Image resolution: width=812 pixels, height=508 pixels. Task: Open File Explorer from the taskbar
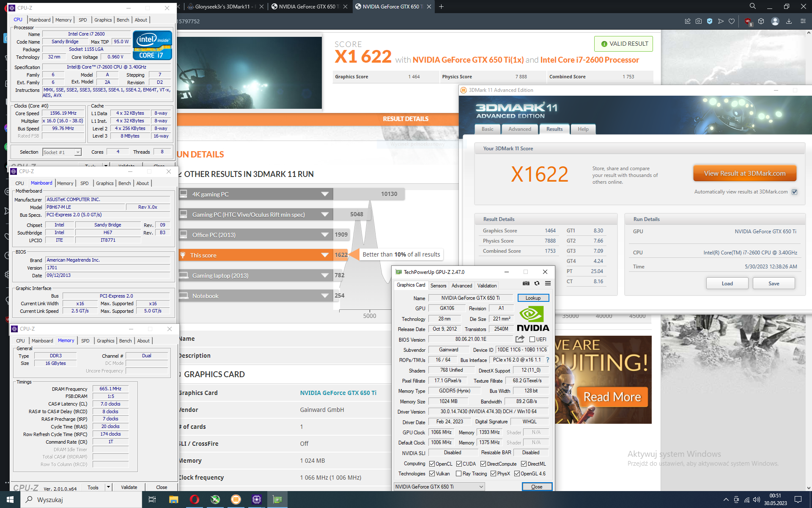(x=173, y=500)
